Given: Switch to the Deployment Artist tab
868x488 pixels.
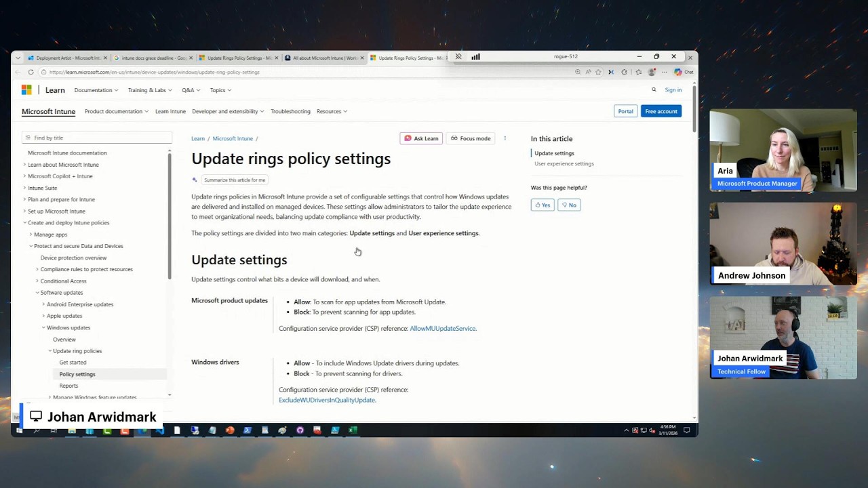Looking at the screenshot, I should coord(67,58).
